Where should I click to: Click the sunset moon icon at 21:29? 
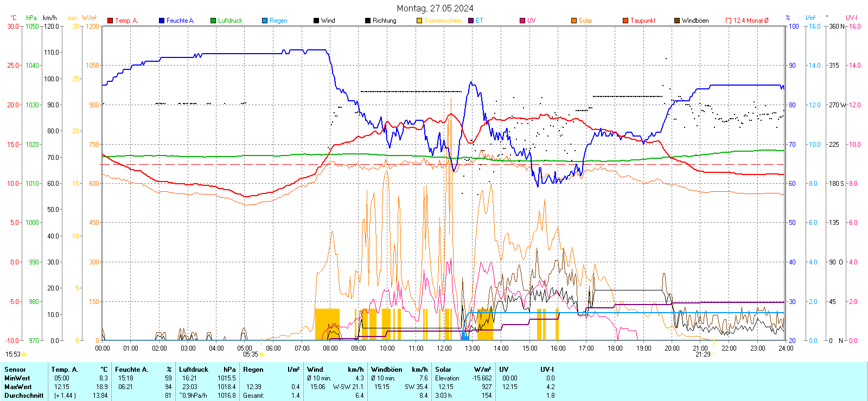[714, 354]
